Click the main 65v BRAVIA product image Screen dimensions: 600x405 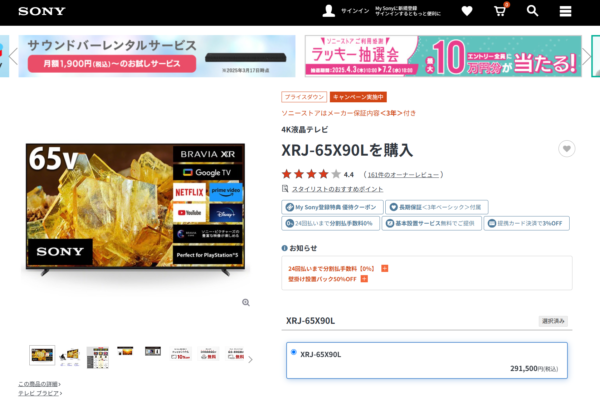point(135,209)
